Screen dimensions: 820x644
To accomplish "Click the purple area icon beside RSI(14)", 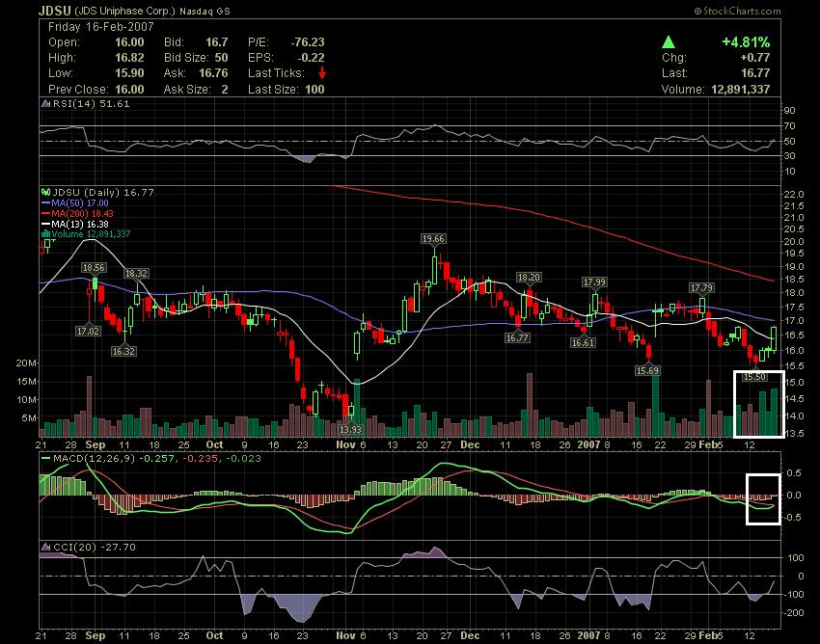I will (x=46, y=103).
